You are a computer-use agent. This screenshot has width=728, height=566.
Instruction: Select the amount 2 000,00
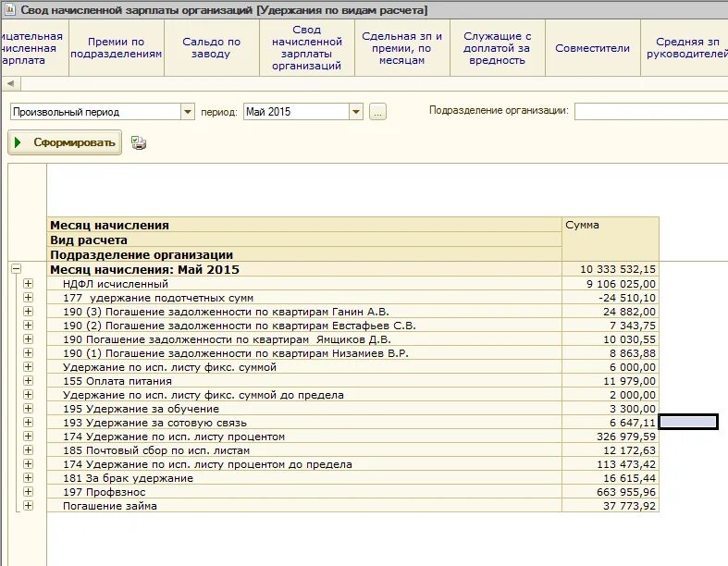click(x=611, y=395)
